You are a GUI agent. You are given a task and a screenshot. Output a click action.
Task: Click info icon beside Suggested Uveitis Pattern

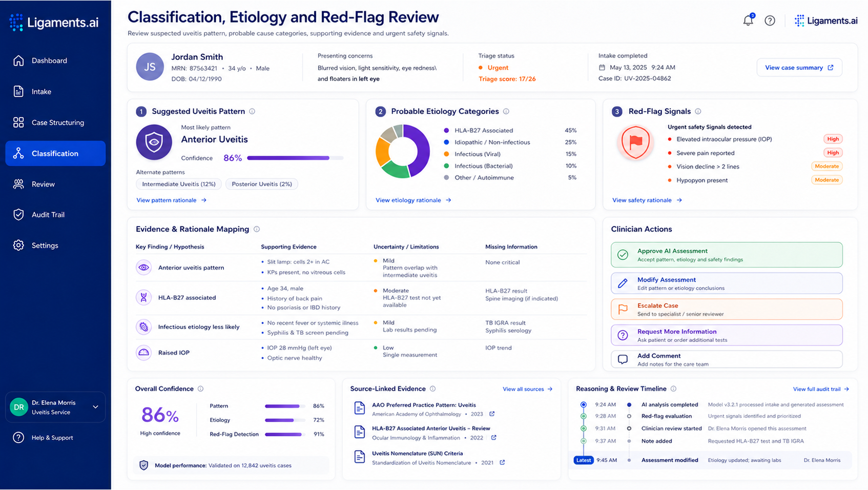252,111
